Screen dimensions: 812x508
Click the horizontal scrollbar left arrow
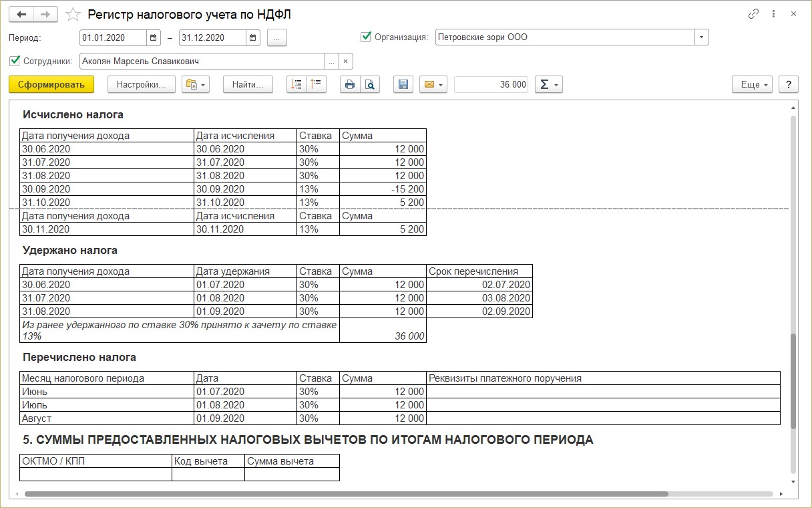click(17, 494)
